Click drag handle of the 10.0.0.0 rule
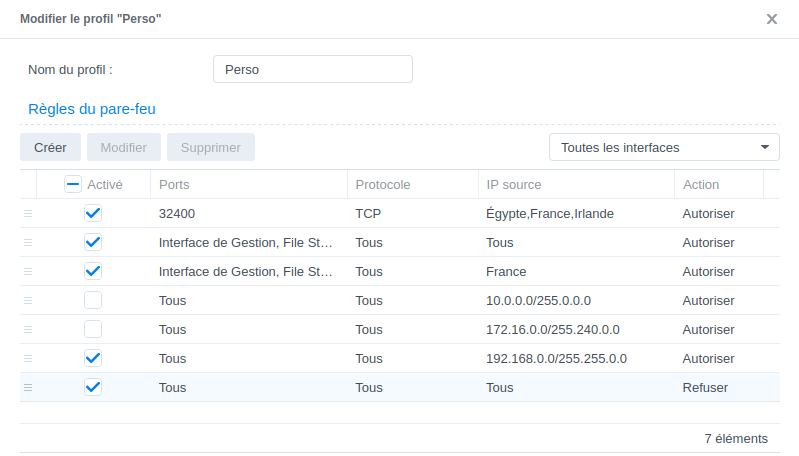Screen dimensions: 799x456 [x=28, y=301]
